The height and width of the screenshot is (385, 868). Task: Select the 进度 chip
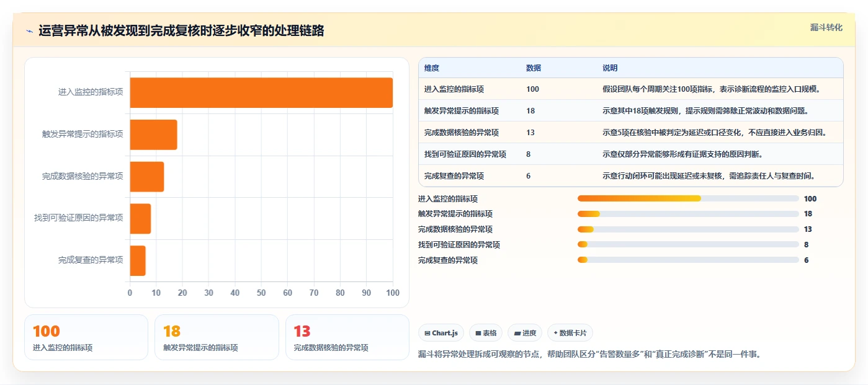coord(525,333)
